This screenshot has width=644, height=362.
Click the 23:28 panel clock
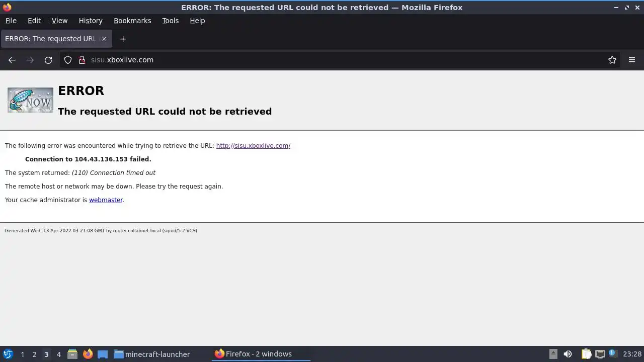632,354
